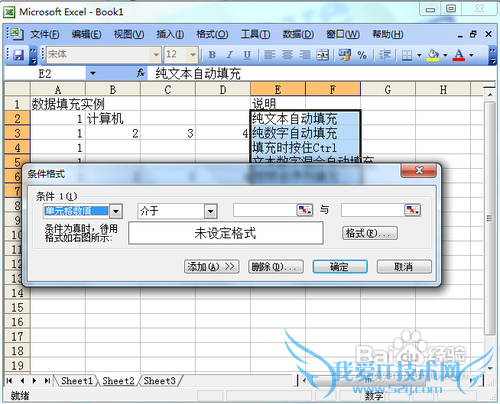Click 添加(A) >> button

pyautogui.click(x=212, y=267)
